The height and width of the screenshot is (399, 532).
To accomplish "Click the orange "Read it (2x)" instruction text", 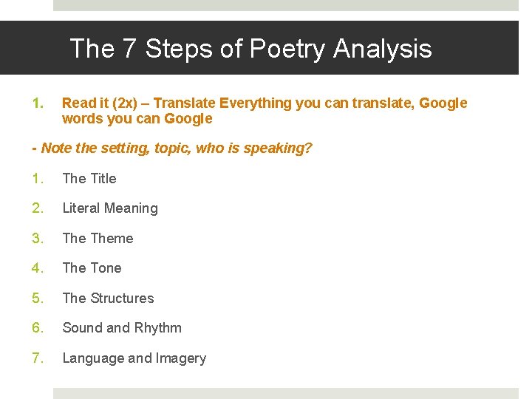I will point(265,111).
